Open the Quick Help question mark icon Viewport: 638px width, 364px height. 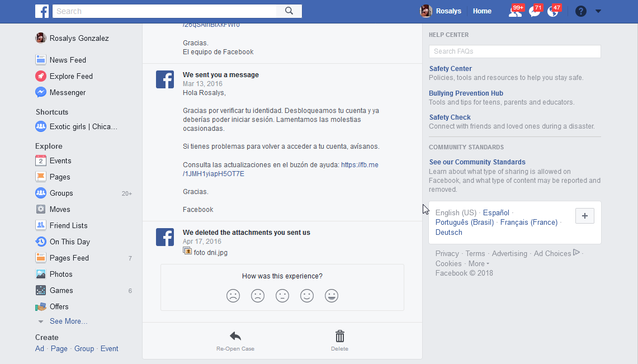click(580, 11)
